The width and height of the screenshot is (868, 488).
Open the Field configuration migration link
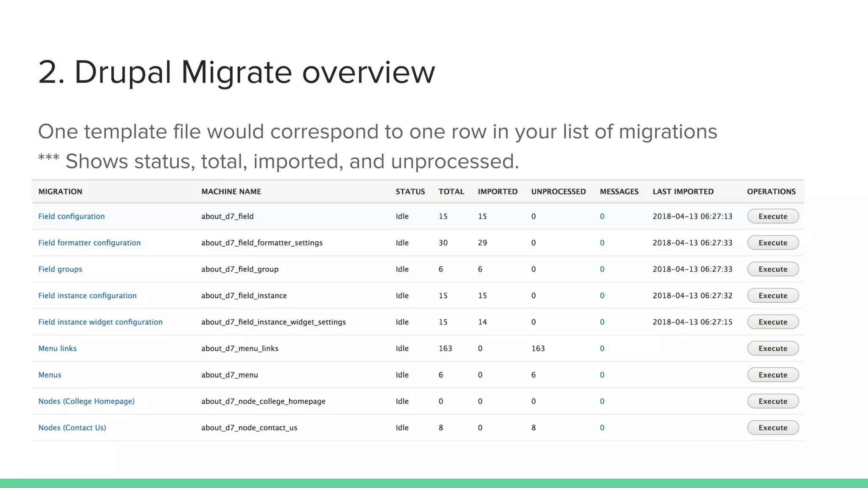71,216
